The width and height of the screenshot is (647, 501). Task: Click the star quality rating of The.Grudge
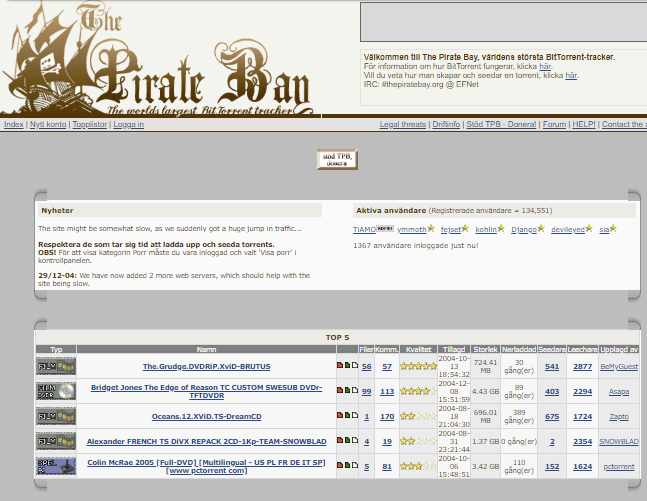click(x=418, y=366)
